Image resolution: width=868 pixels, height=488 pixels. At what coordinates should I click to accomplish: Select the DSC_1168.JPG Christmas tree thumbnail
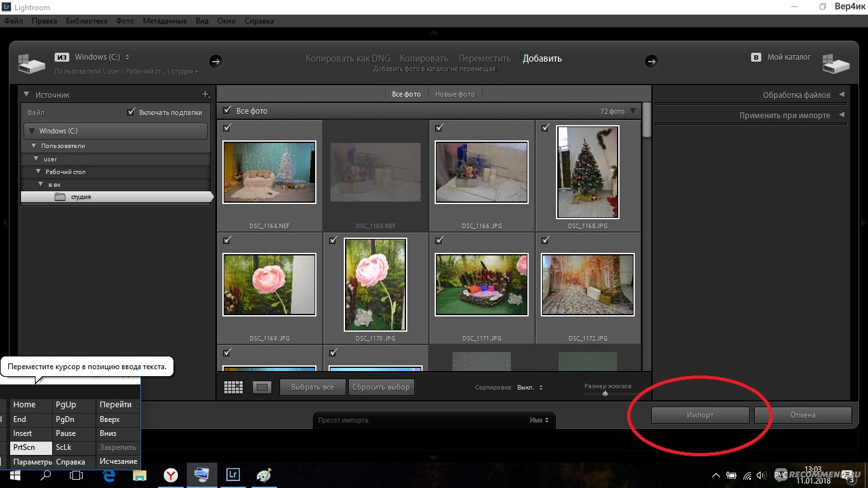588,172
